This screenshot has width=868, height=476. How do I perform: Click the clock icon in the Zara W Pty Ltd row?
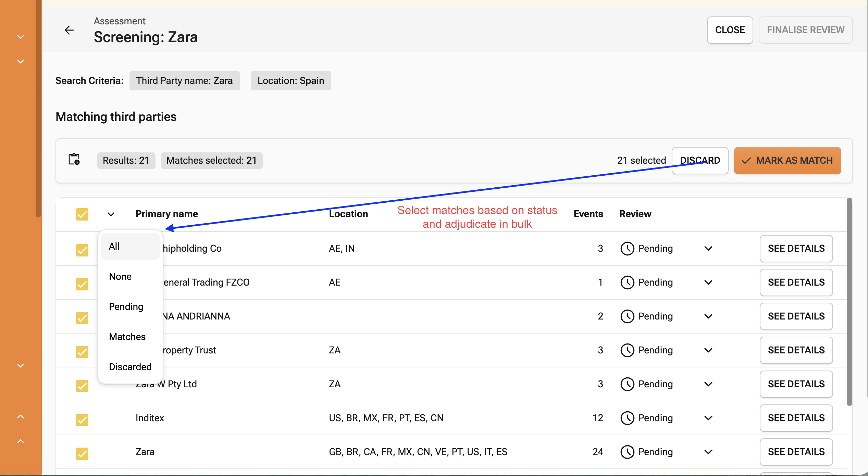(x=627, y=384)
